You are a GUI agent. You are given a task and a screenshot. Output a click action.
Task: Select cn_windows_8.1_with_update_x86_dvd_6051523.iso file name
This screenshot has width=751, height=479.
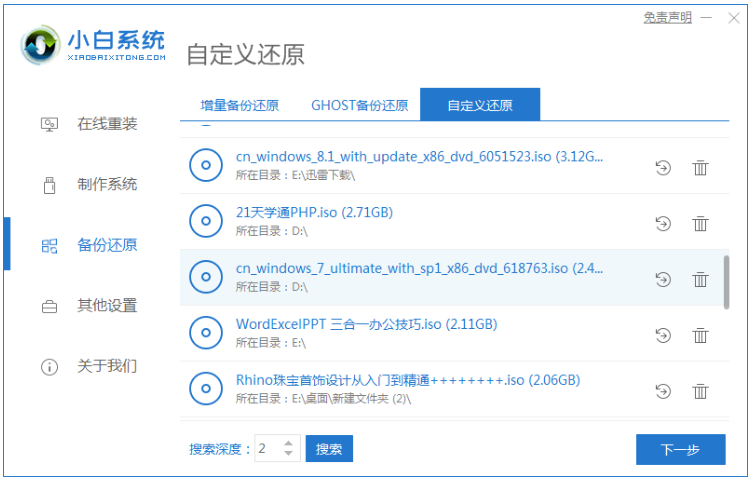[419, 157]
